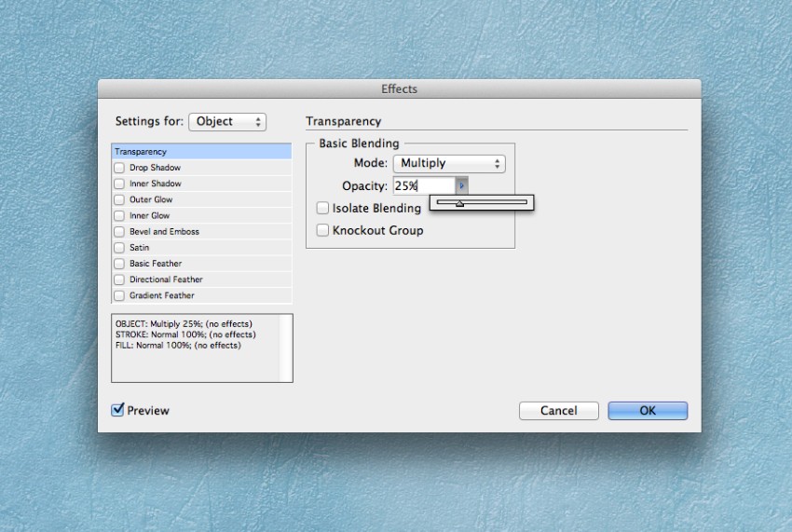Turn on Directional Feather checkbox

point(119,280)
